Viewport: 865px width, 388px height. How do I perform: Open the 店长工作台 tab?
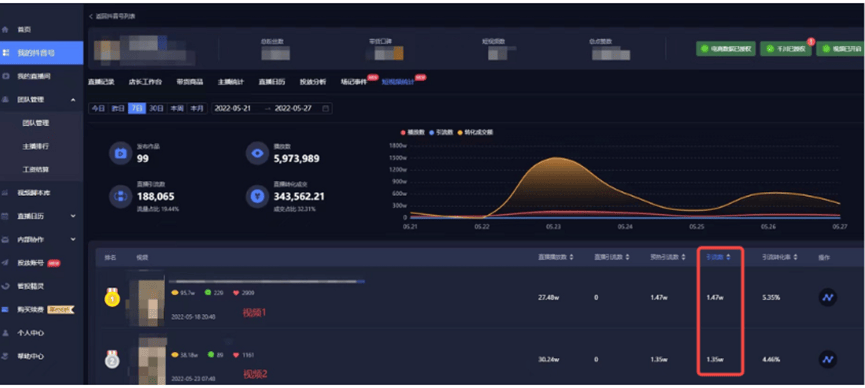146,82
